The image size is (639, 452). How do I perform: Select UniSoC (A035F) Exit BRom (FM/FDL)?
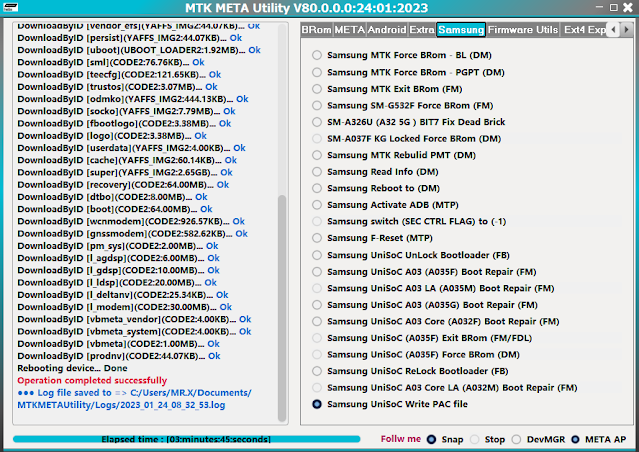pos(422,338)
